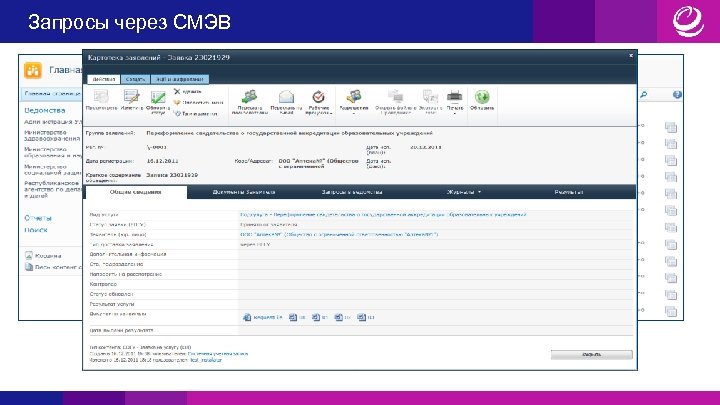
Task: Click the Изменить edit icon in the ribbon
Action: coord(131,97)
